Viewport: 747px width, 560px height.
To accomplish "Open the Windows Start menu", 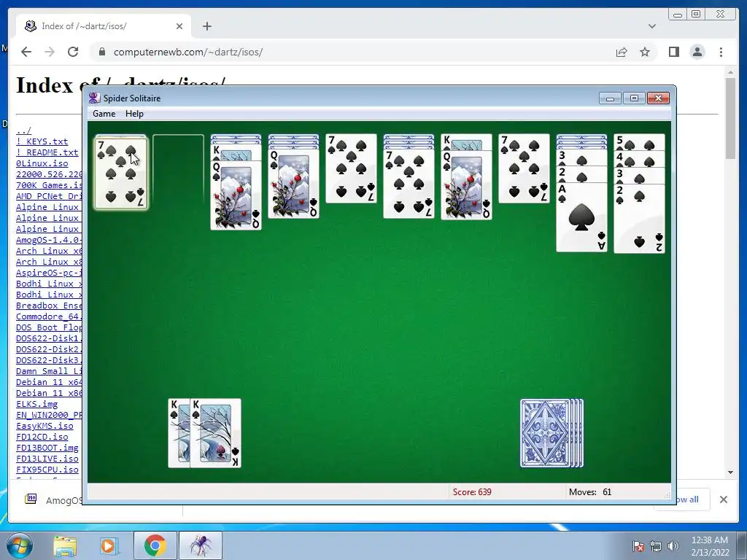I will click(20, 545).
